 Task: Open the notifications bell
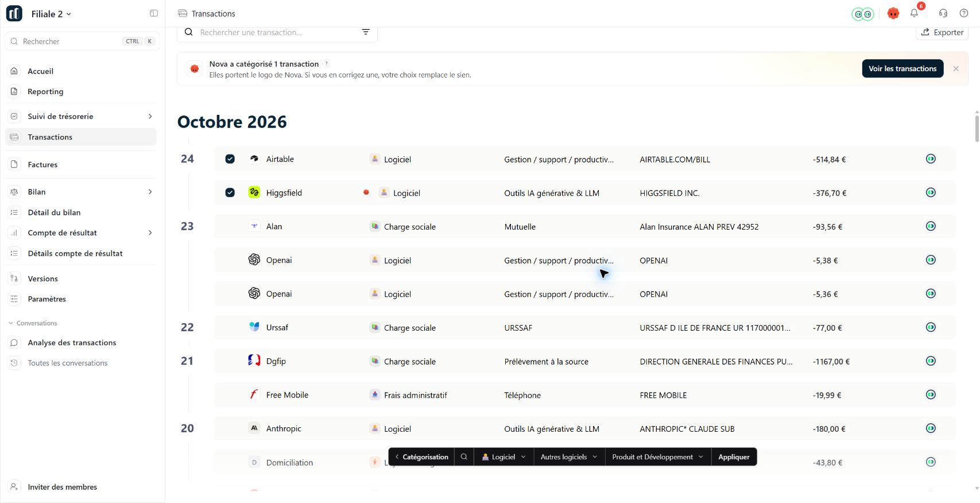(x=914, y=13)
